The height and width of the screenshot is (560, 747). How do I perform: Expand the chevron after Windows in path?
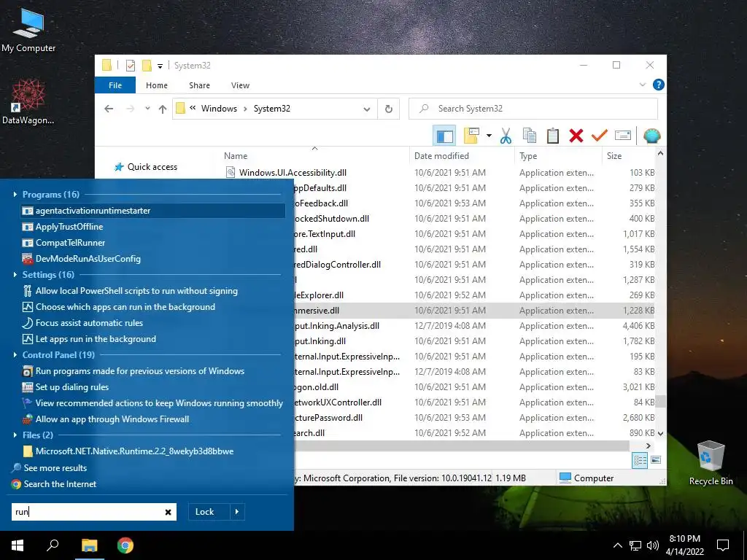(x=245, y=109)
